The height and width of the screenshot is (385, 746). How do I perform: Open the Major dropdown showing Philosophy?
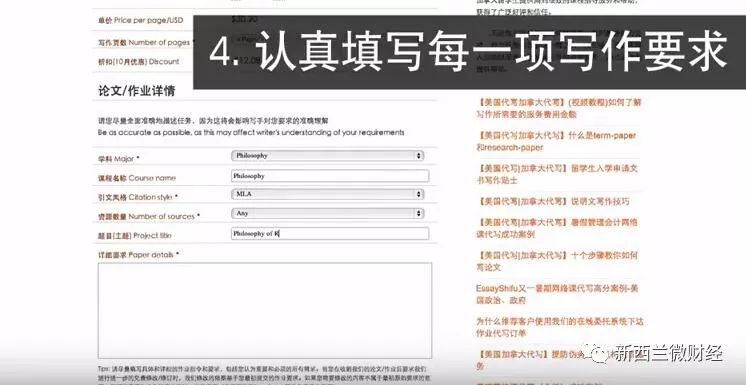327,156
